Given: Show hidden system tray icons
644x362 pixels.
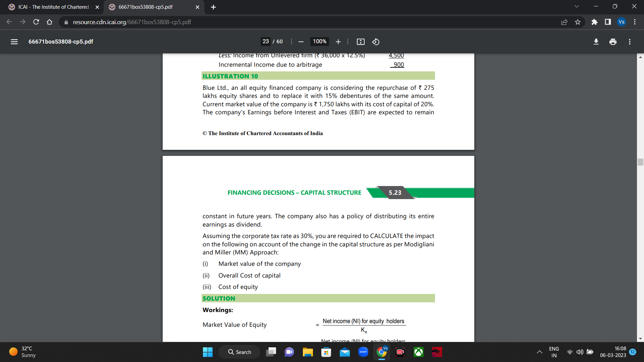Looking at the screenshot, I should pyautogui.click(x=539, y=352).
